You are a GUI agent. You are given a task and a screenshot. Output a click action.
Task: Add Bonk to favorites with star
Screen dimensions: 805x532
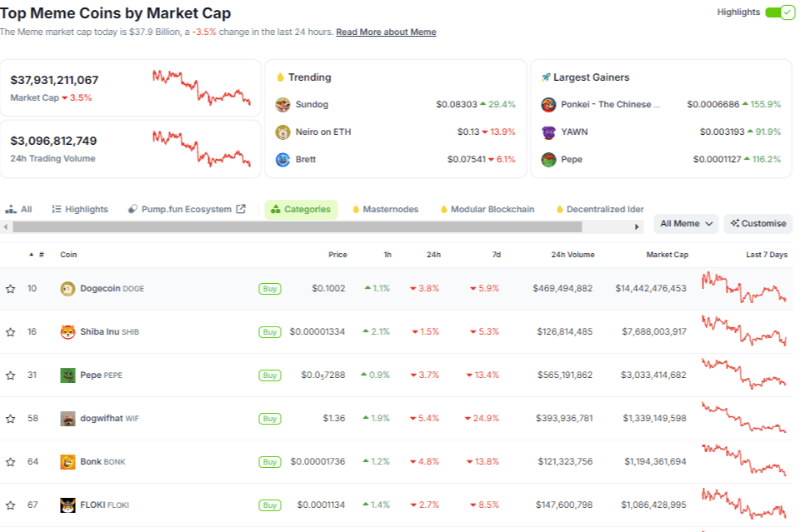point(10,462)
